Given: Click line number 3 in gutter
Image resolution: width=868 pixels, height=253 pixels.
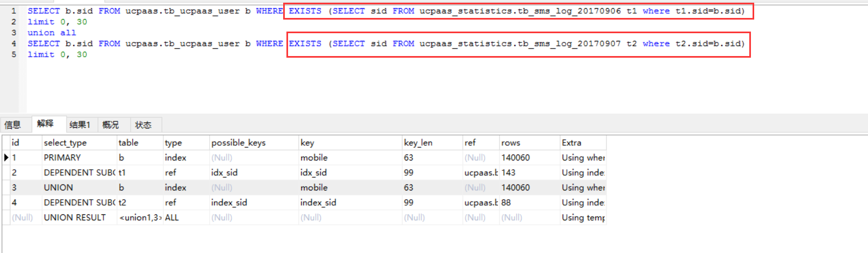Looking at the screenshot, I should click(x=14, y=33).
